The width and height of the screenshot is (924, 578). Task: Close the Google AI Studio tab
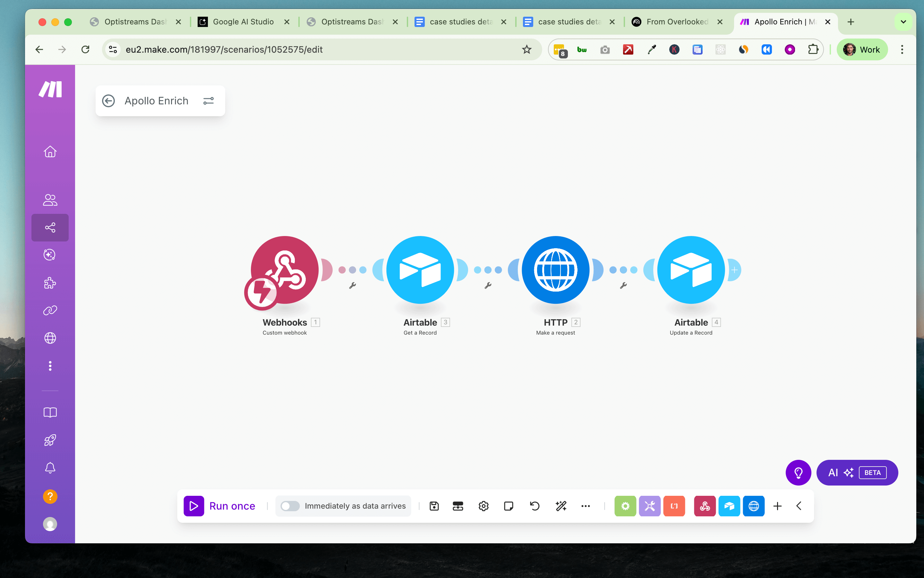(287, 22)
